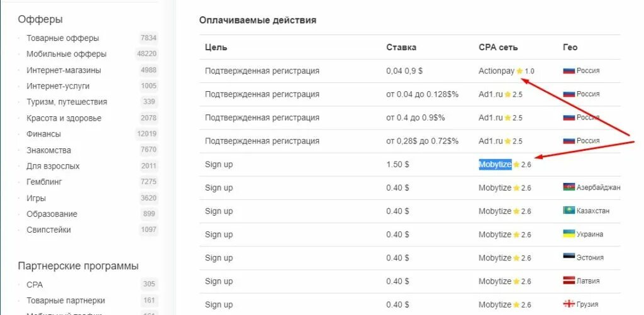The height and width of the screenshot is (315, 644).
Task: Open the Товарные офферы category
Action: (x=62, y=38)
